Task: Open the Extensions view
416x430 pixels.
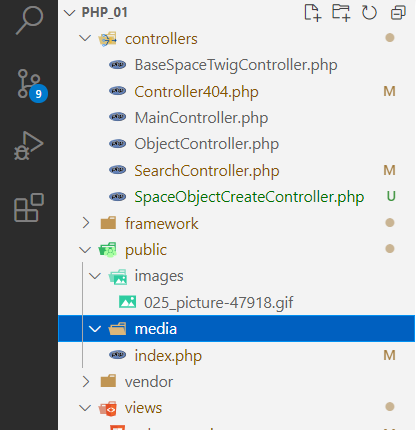Action: click(29, 207)
